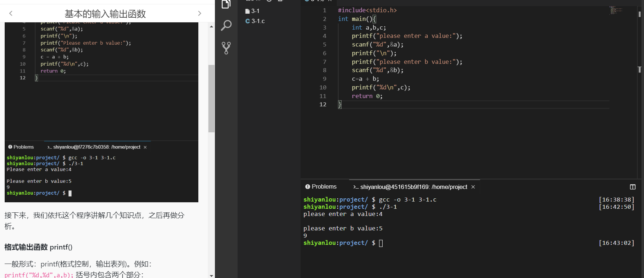Open the Search magnifier in activity bar
Screen dimensions: 644x278
(226, 25)
